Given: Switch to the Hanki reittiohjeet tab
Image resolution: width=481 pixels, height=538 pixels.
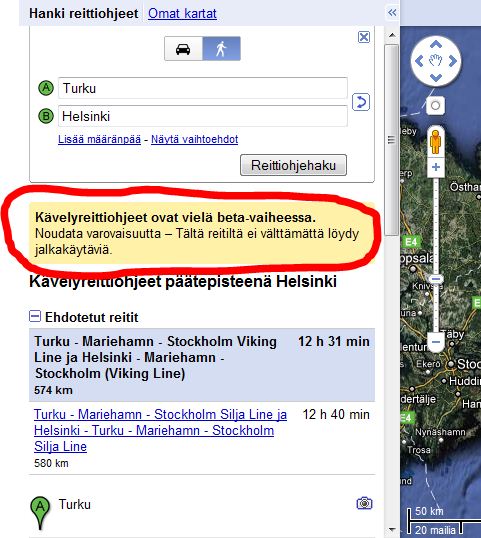Looking at the screenshot, I should pos(83,14).
